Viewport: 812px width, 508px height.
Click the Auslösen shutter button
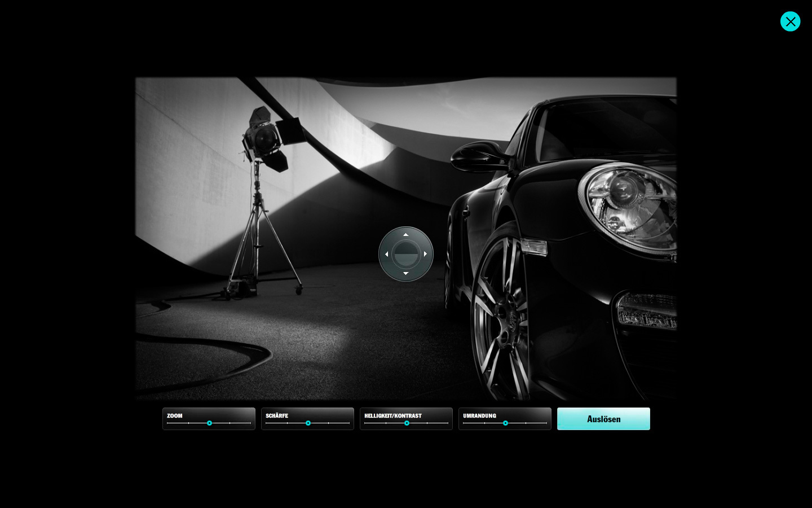[603, 419]
